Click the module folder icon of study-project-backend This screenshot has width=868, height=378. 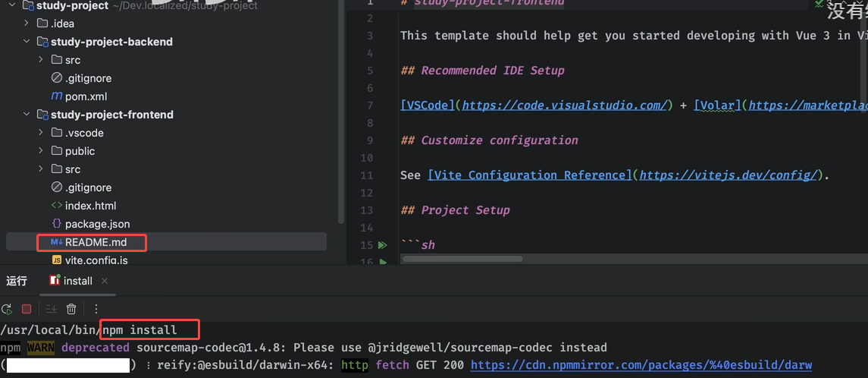point(42,42)
